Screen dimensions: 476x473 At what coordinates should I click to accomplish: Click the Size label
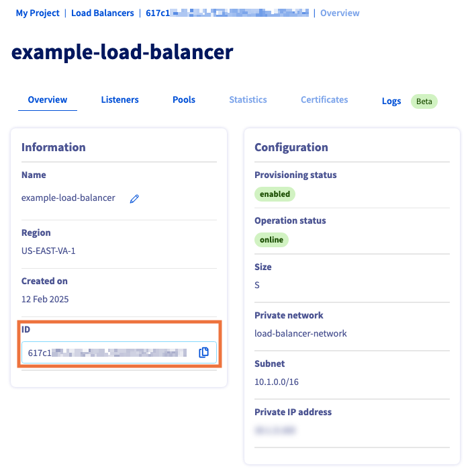coord(263,267)
